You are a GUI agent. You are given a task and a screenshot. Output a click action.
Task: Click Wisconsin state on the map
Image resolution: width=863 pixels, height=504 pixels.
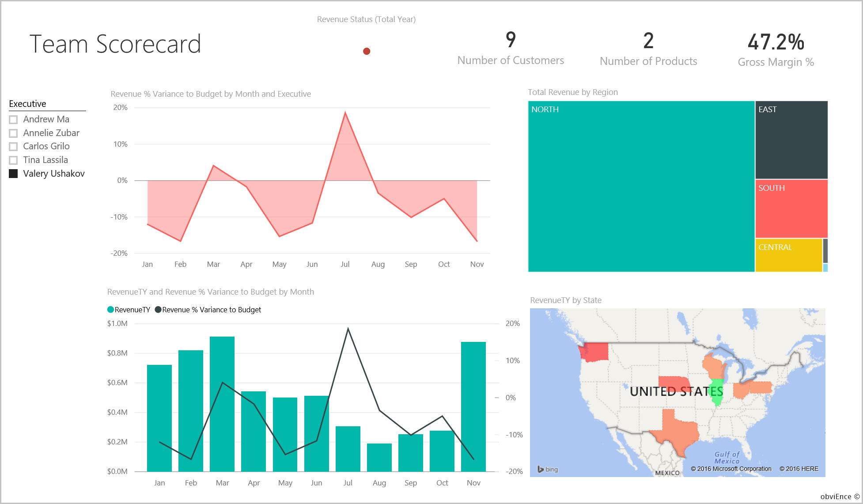[714, 367]
